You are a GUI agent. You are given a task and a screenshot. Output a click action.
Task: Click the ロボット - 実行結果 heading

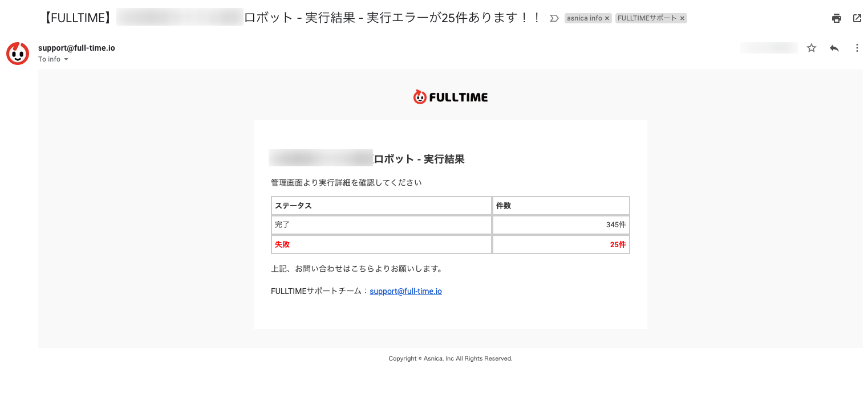[x=419, y=159]
